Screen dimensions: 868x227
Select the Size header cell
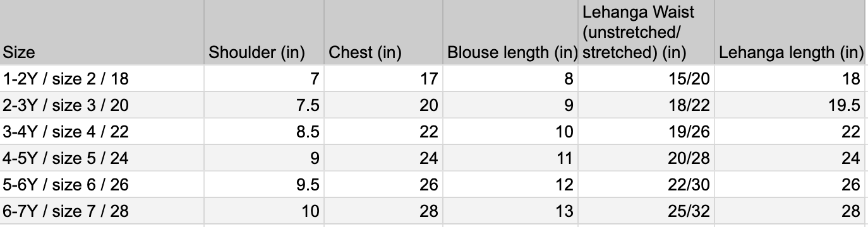point(102,32)
